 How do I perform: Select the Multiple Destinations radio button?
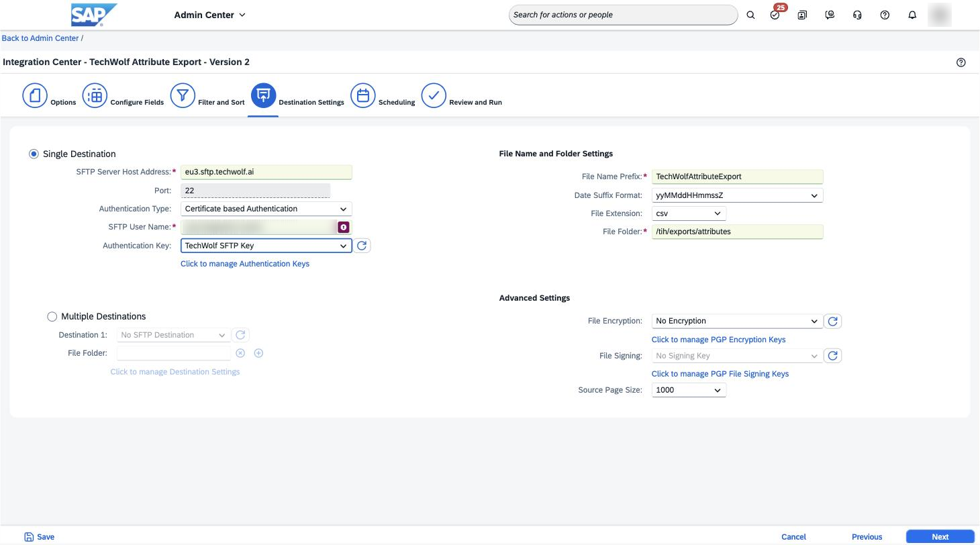[52, 317]
